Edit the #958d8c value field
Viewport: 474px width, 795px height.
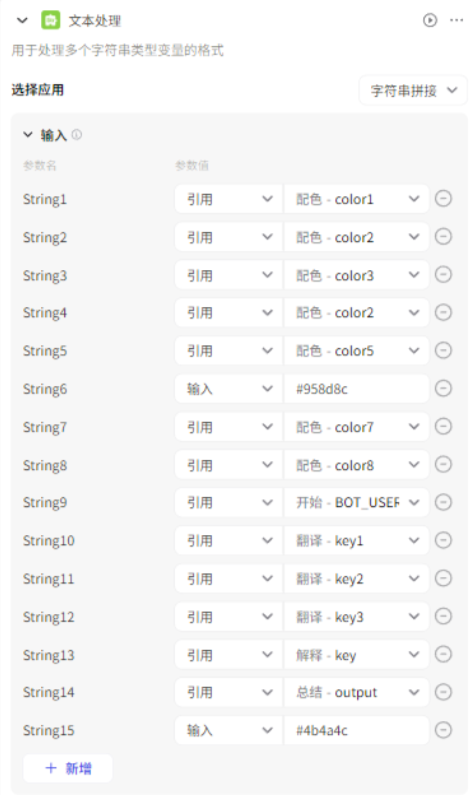(x=356, y=389)
